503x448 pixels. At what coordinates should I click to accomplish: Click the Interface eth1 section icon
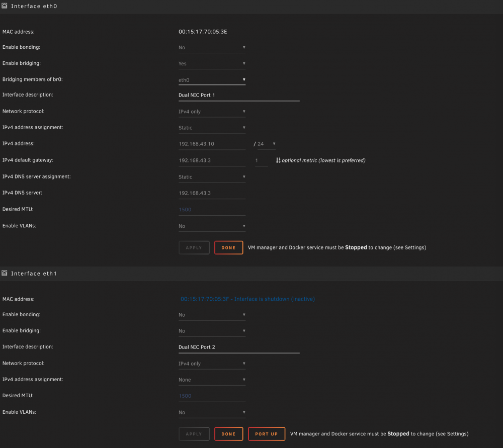coord(5,273)
